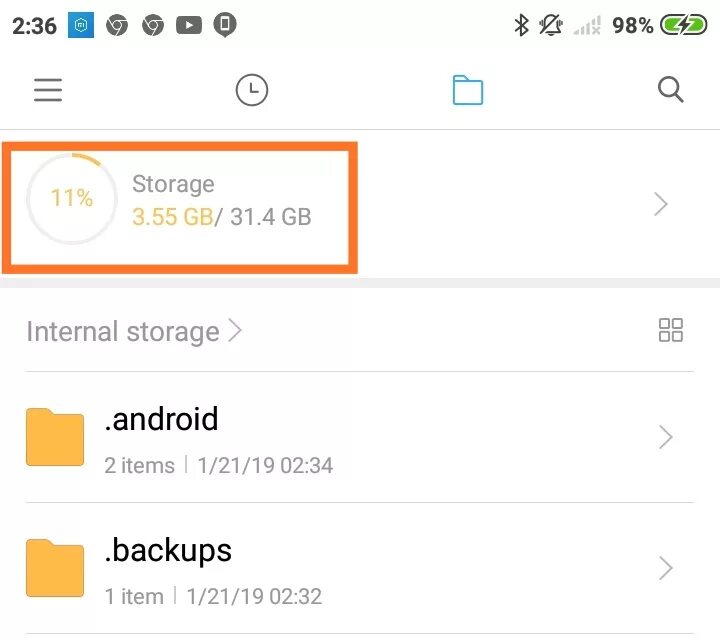Tap the muted bell status icon
Viewport: 720px width, 638px height.
pos(551,25)
